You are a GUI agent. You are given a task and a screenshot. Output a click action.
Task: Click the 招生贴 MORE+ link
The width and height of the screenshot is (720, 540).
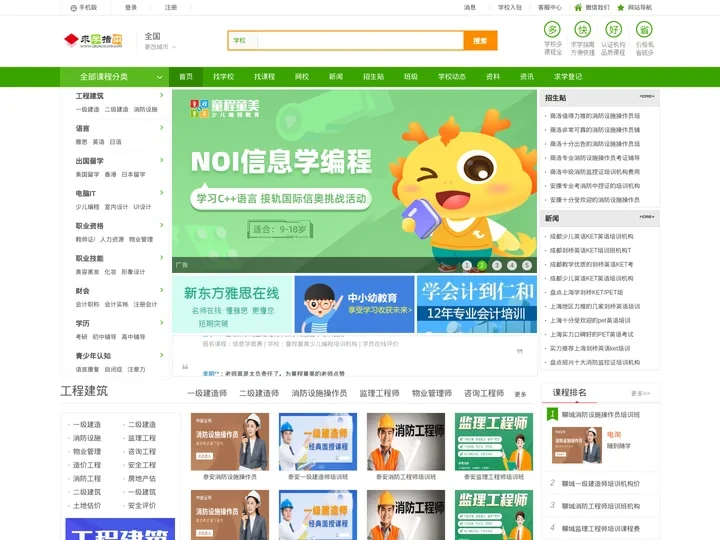tap(647, 96)
